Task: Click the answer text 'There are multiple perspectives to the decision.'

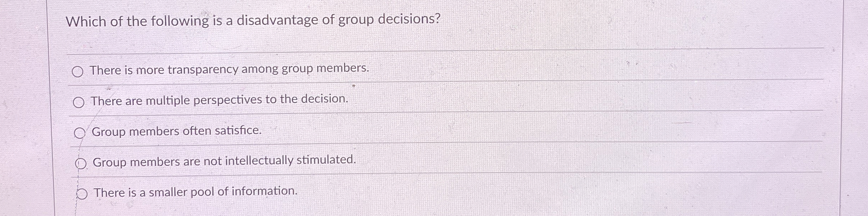Action: (219, 100)
